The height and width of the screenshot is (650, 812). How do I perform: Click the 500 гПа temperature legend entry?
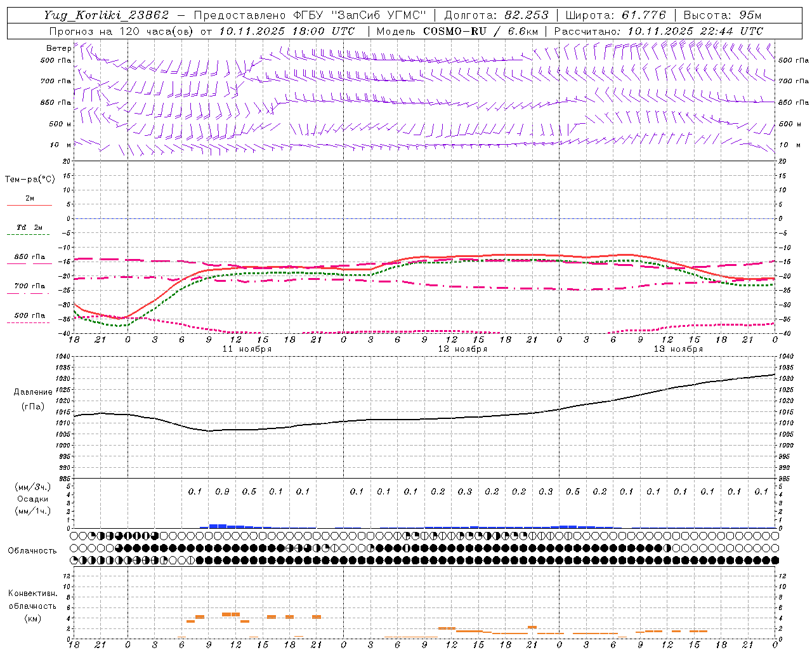(30, 315)
